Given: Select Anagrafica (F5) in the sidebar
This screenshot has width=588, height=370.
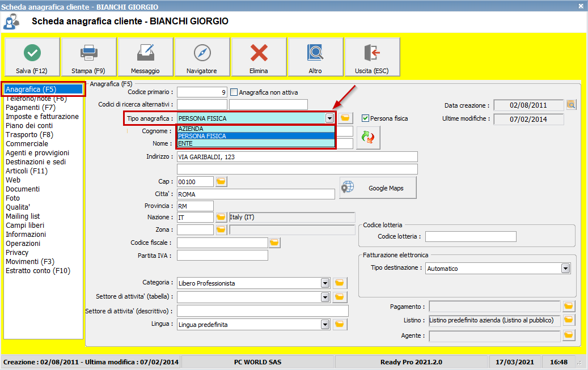Looking at the screenshot, I should [43, 89].
